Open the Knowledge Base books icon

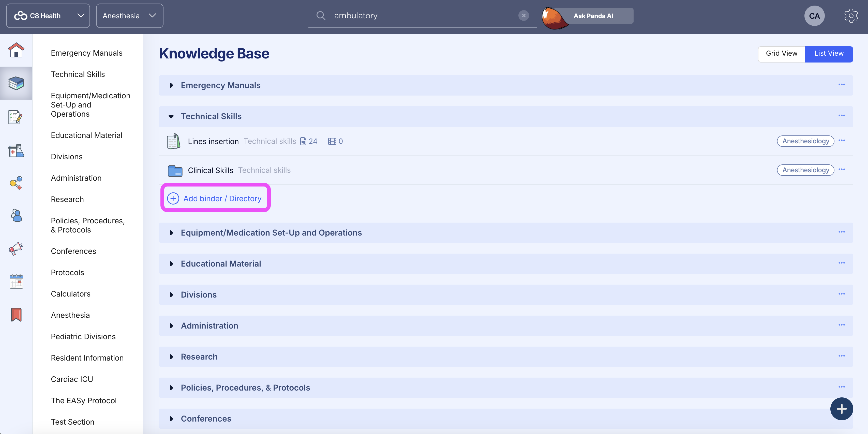click(x=16, y=83)
